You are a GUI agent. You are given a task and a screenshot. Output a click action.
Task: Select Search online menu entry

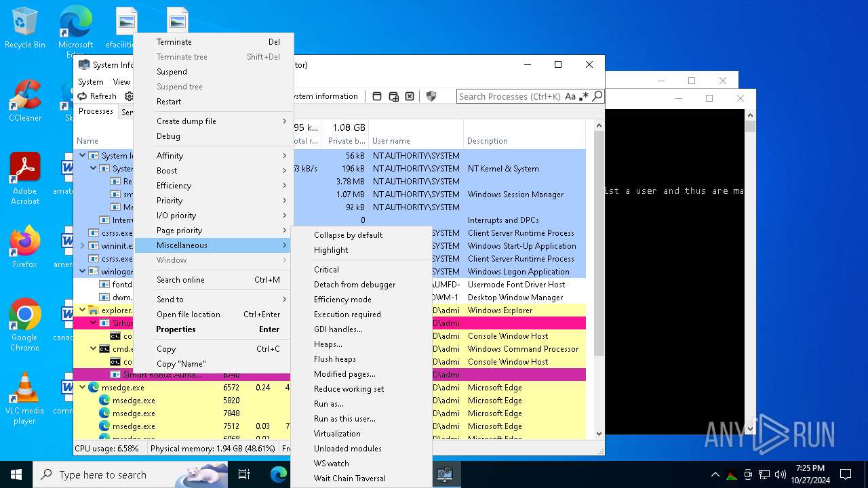click(214, 280)
